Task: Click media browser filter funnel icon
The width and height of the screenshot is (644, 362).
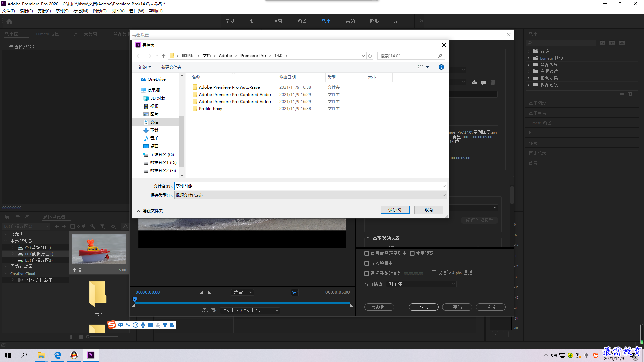Action: [103, 226]
